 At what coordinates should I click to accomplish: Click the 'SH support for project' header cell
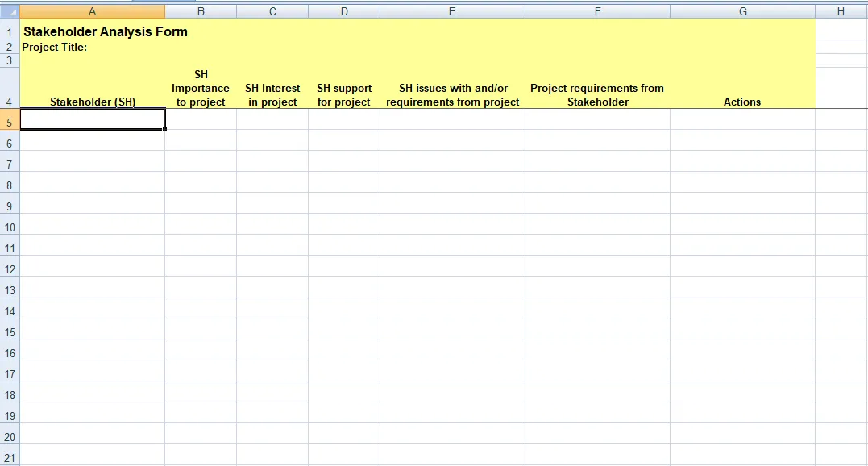coord(344,87)
